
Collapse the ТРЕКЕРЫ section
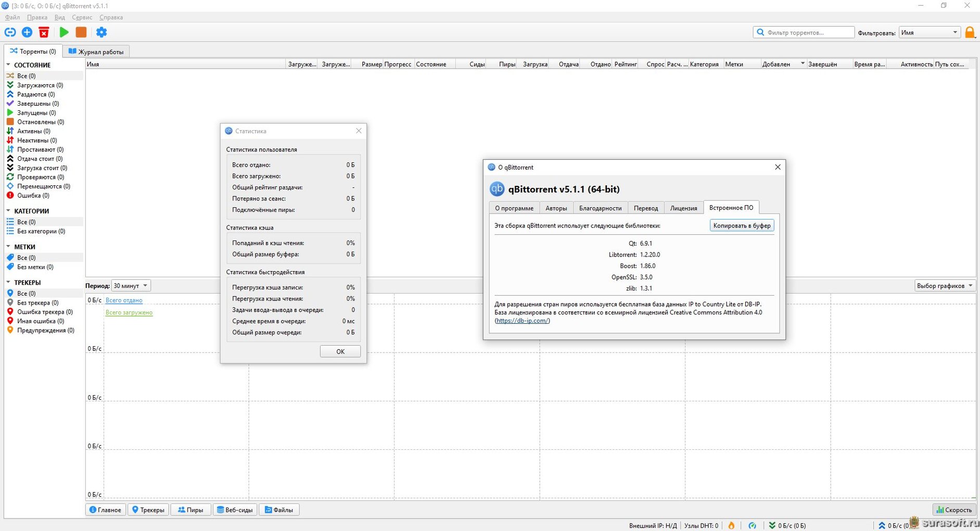8,282
